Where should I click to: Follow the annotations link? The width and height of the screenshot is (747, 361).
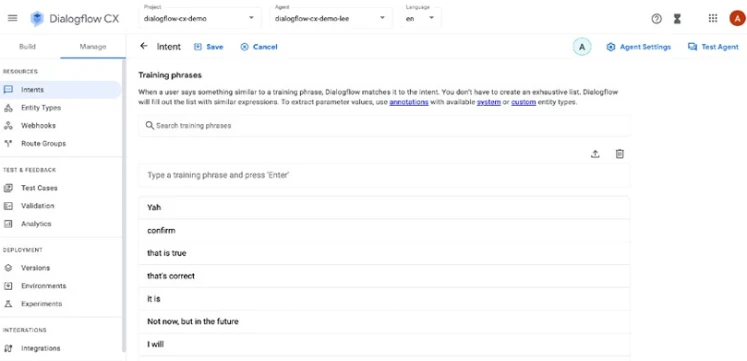pyautogui.click(x=409, y=102)
